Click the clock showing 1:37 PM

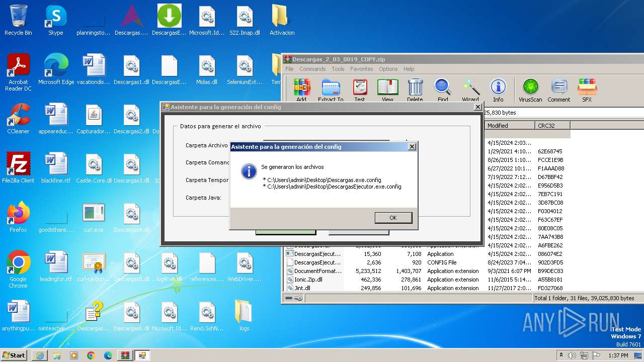617,355
